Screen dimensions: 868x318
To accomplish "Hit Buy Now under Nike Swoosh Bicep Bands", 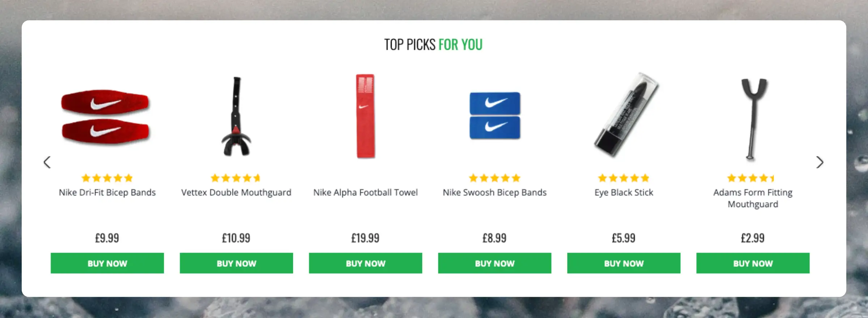I will (x=494, y=263).
